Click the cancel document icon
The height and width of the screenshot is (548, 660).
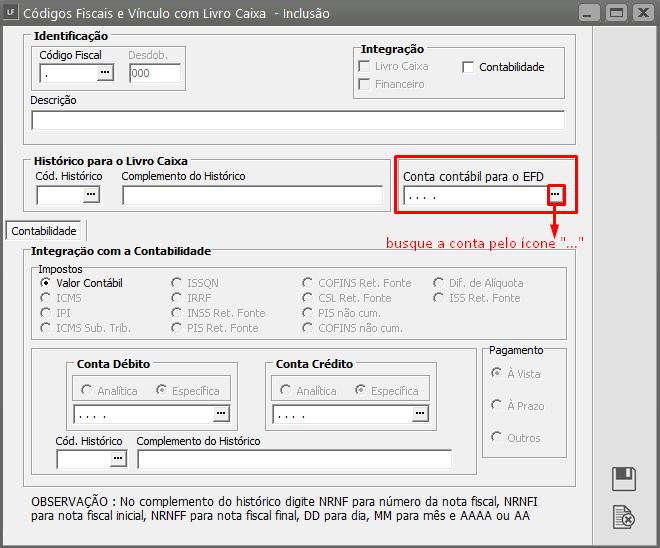coord(624,517)
